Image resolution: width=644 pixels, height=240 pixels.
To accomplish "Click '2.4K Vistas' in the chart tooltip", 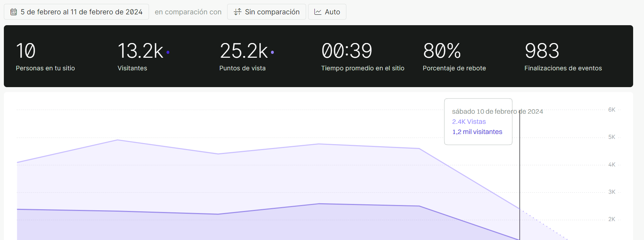I will 469,122.
